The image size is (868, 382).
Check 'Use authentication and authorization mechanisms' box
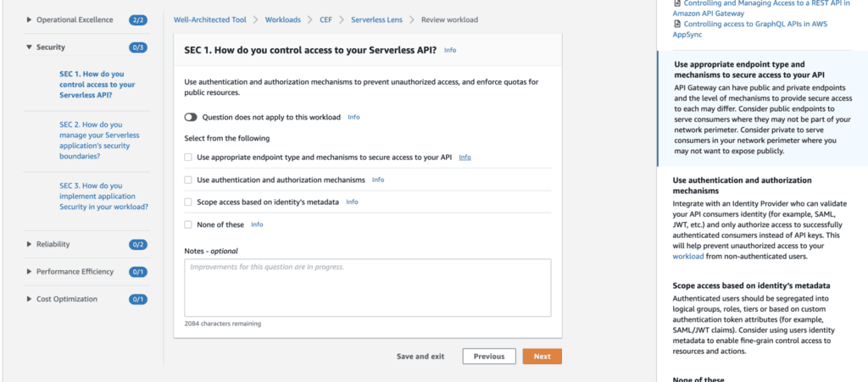(188, 180)
